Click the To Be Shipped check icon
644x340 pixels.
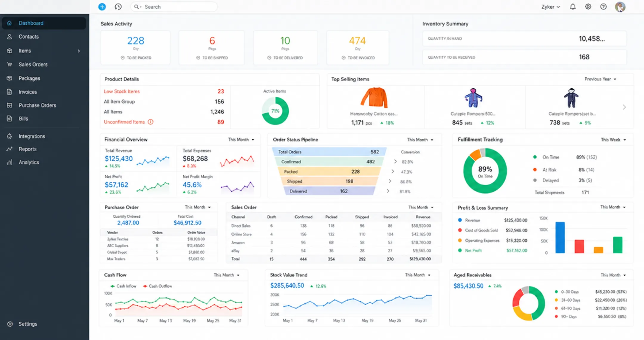(x=198, y=58)
